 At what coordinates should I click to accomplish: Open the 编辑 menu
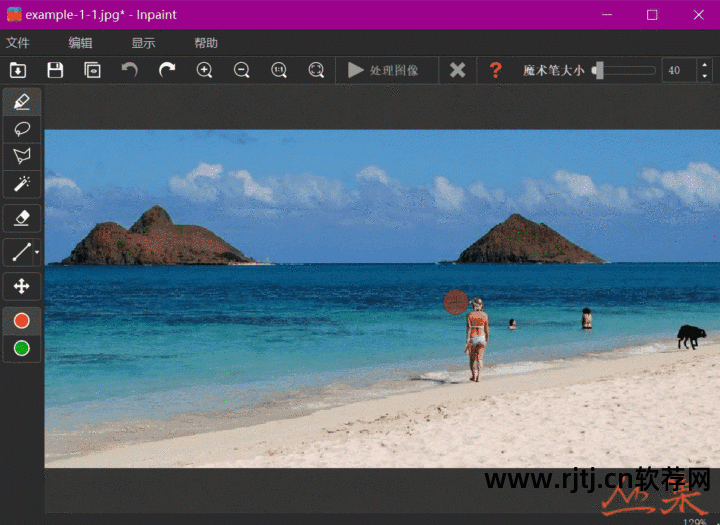coord(80,43)
